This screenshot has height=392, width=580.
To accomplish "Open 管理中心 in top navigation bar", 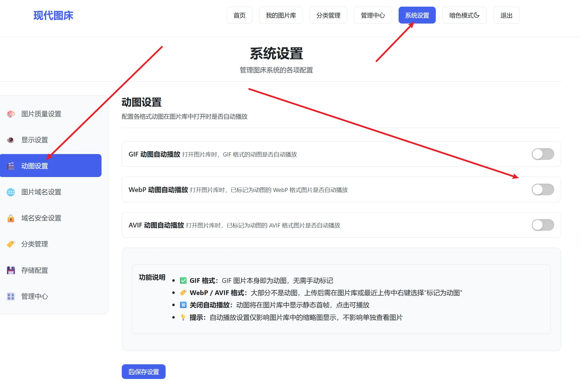I will 373,16.
